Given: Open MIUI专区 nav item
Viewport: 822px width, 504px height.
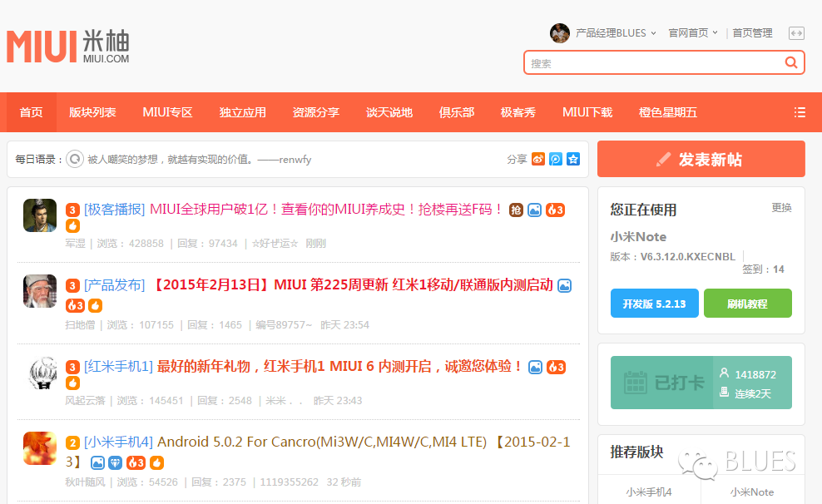Looking at the screenshot, I should [x=168, y=112].
